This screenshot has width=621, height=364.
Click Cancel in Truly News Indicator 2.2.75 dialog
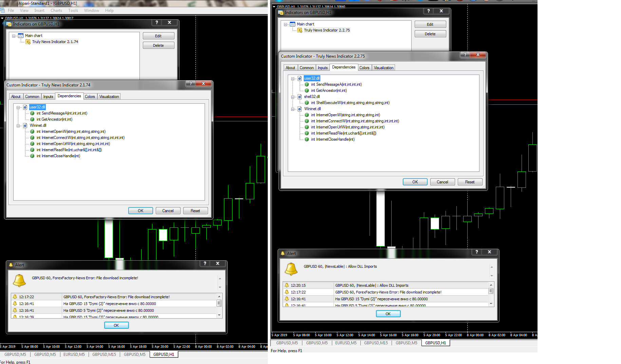443,182
